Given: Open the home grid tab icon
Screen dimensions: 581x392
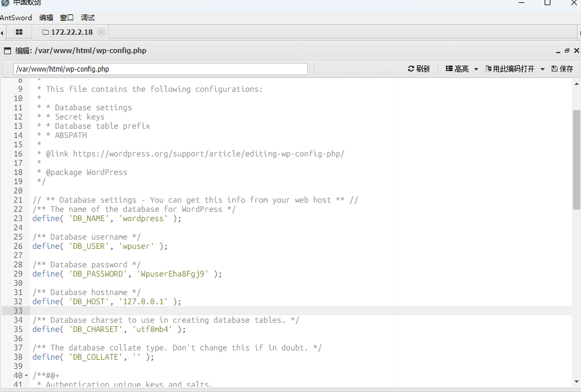Looking at the screenshot, I should [19, 32].
